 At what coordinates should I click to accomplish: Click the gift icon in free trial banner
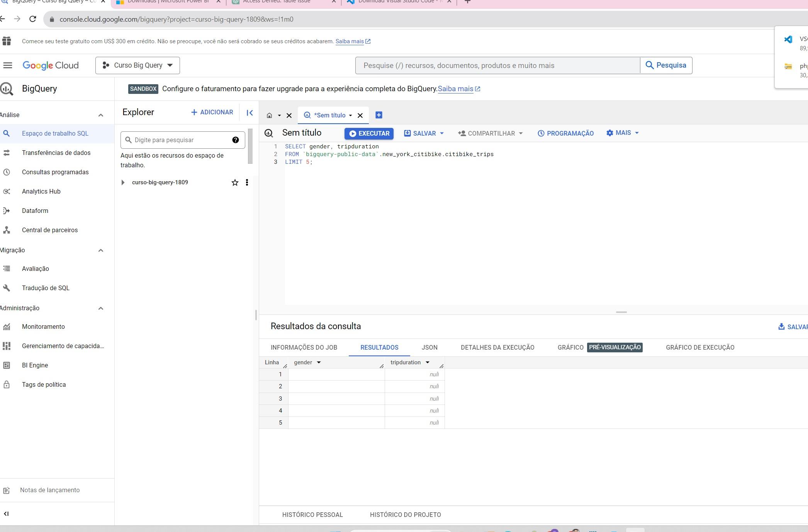7,41
